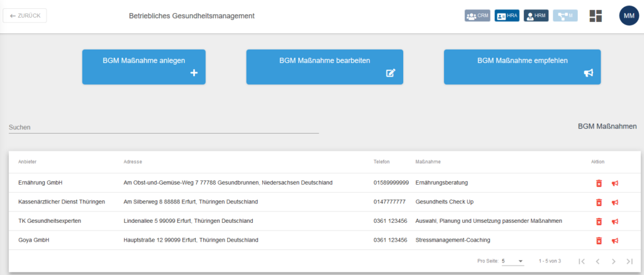Switch to the HRA module
Image resolution: width=644 pixels, height=275 pixels.
(x=507, y=16)
